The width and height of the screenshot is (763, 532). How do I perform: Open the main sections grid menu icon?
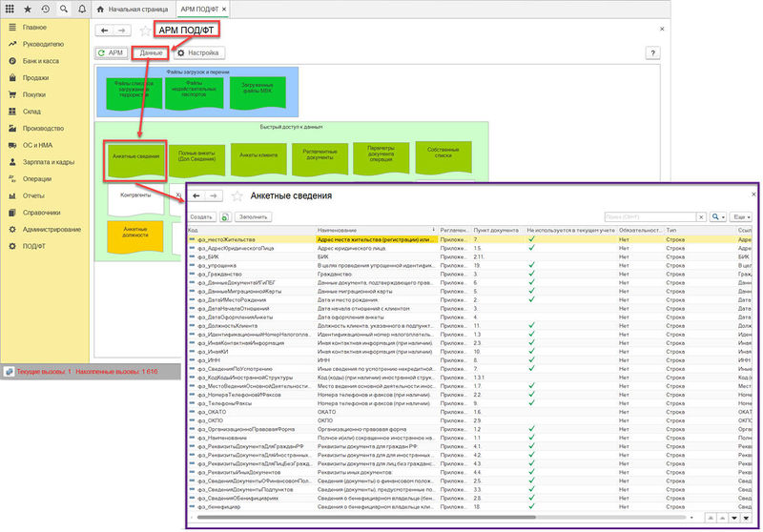10,8
